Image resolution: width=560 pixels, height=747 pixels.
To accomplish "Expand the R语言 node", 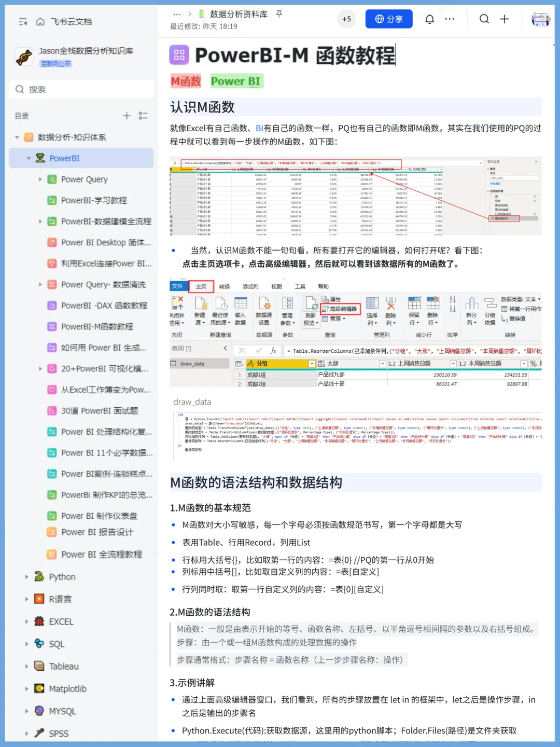I will coord(27,599).
